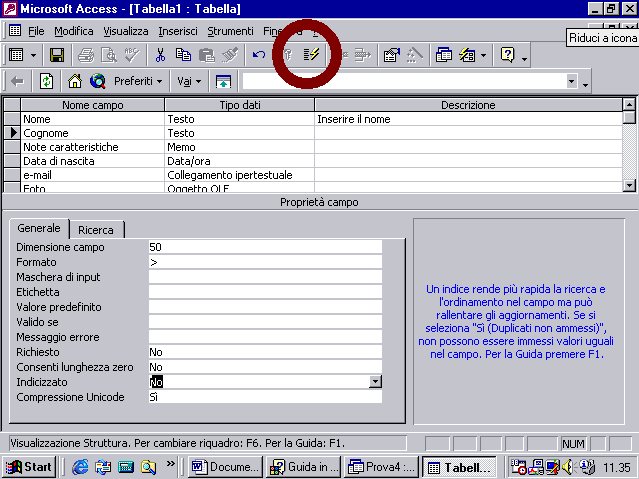Click the Etichetta property field

click(265, 292)
